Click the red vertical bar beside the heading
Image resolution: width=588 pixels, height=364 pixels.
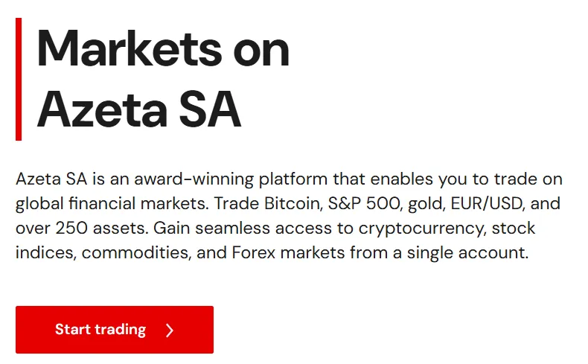click(x=19, y=79)
